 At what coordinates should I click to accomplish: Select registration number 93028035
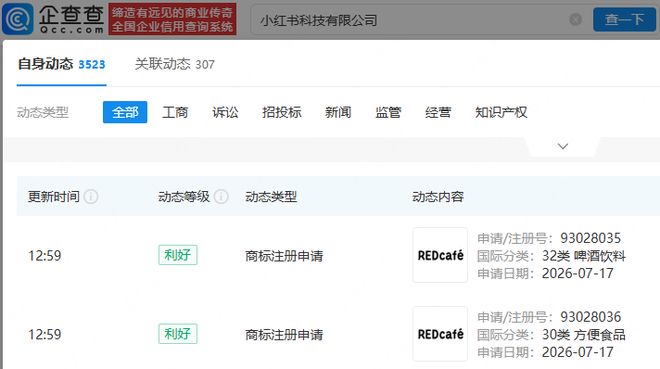tap(590, 238)
